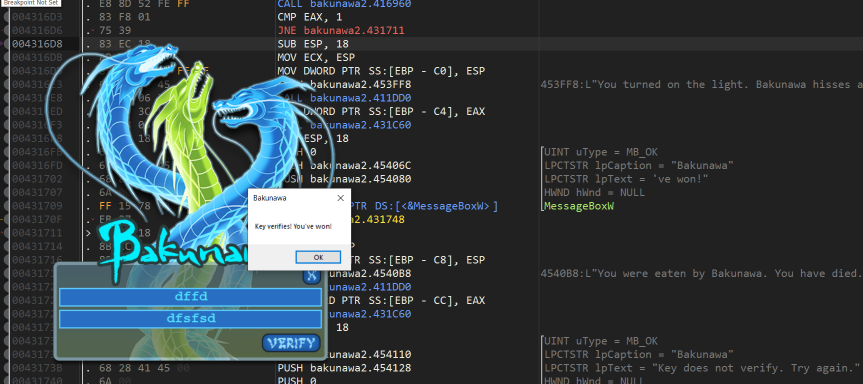Click the green MessageBoxW comment
This screenshot has width=863, height=384.
(x=578, y=206)
